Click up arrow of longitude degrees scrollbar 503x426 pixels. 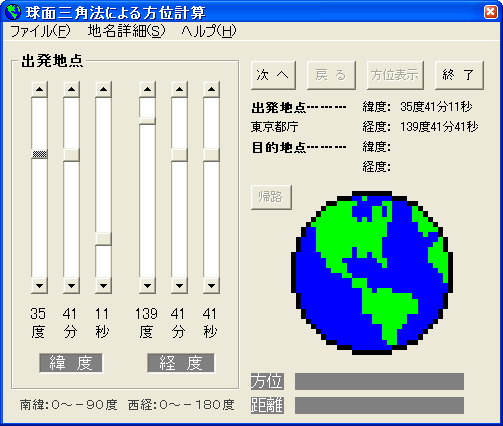147,89
